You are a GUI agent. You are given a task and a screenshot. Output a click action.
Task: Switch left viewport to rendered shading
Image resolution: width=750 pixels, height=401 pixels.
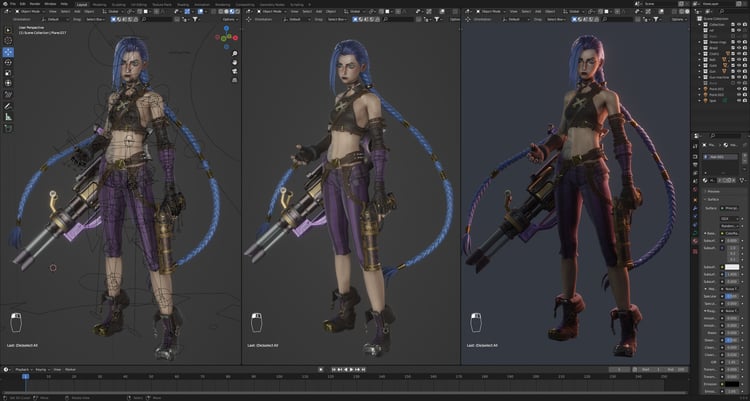(x=237, y=11)
